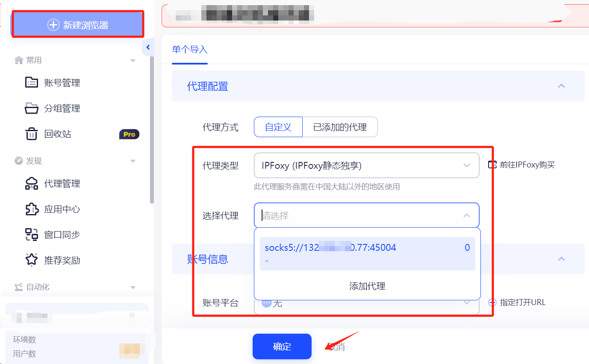Select the 自定义 proxy method

tap(278, 127)
